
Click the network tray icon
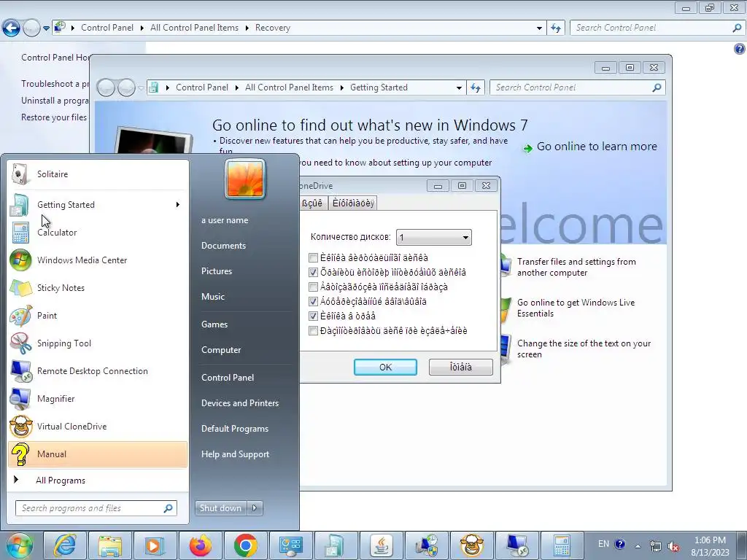point(656,546)
